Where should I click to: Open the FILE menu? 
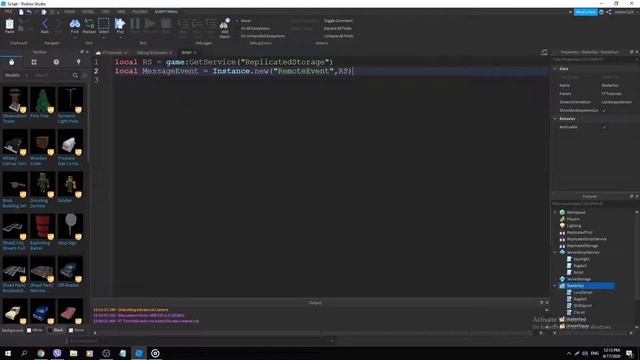(x=8, y=12)
